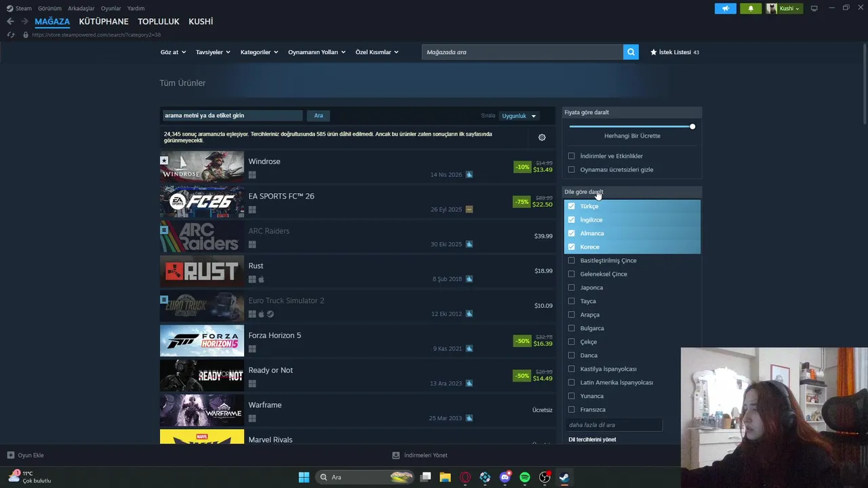Expand the Göz at dropdown
This screenshot has height=488, width=868.
tap(173, 52)
